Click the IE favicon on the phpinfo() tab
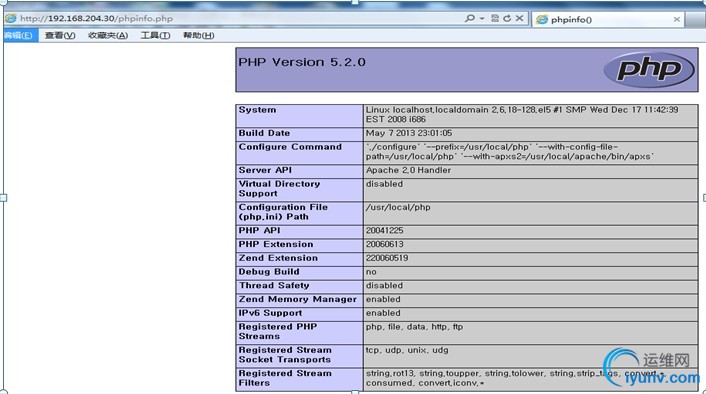706x394 pixels. tap(542, 19)
